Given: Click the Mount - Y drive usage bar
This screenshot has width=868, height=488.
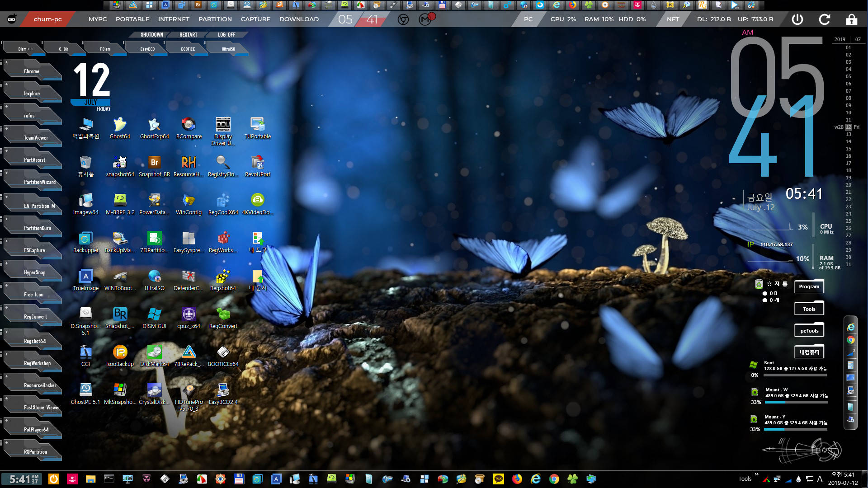Looking at the screenshot, I should point(796,429).
